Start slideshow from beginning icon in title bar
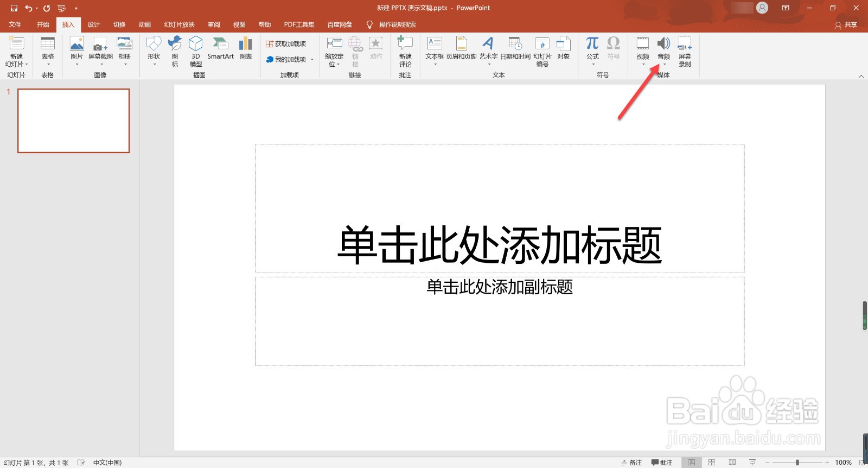This screenshot has height=468, width=868. 61,8
